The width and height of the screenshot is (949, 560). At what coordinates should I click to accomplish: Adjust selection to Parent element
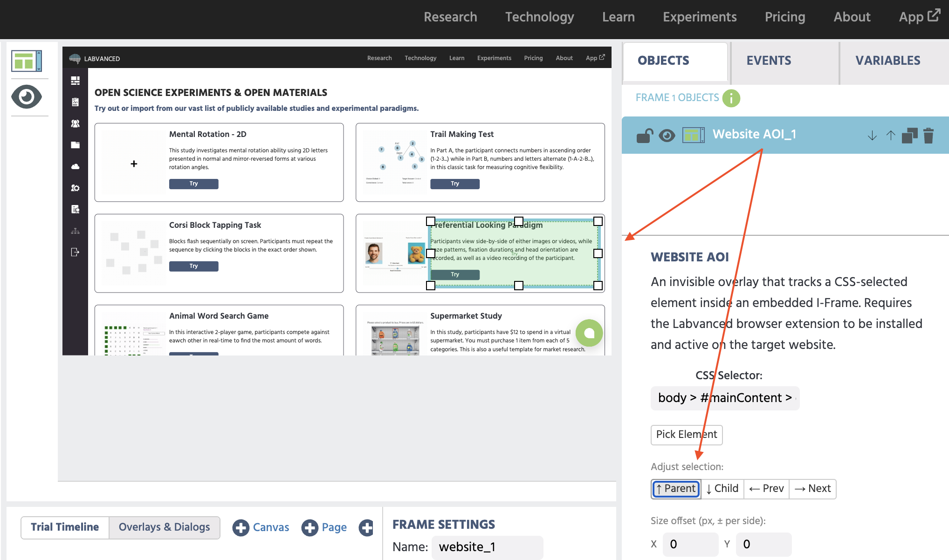(x=676, y=489)
